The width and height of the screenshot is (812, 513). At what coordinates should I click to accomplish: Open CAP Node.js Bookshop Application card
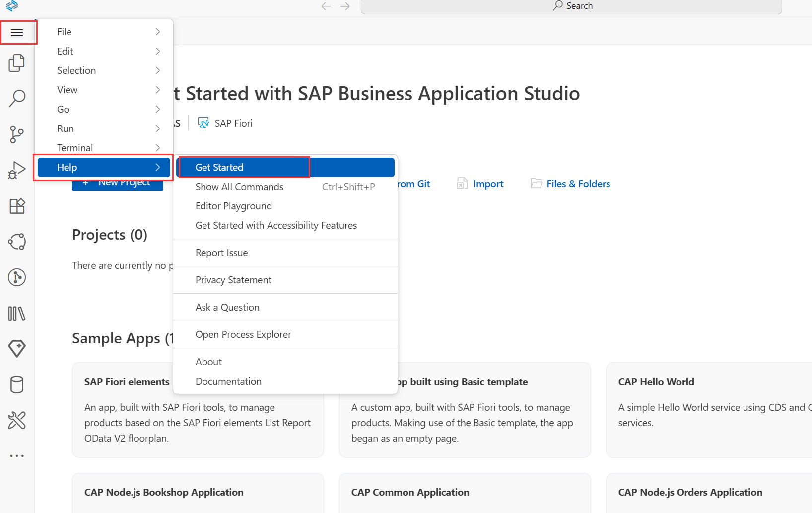point(198,493)
